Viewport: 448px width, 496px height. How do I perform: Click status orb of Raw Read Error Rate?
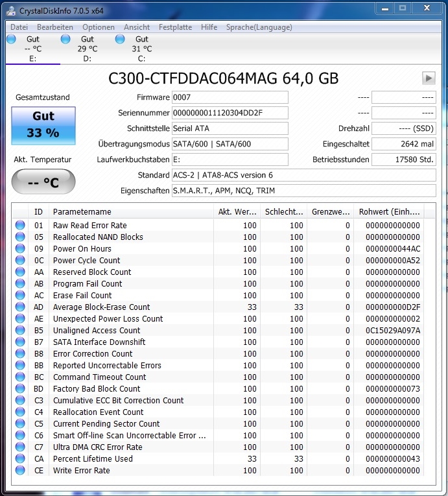click(x=20, y=225)
